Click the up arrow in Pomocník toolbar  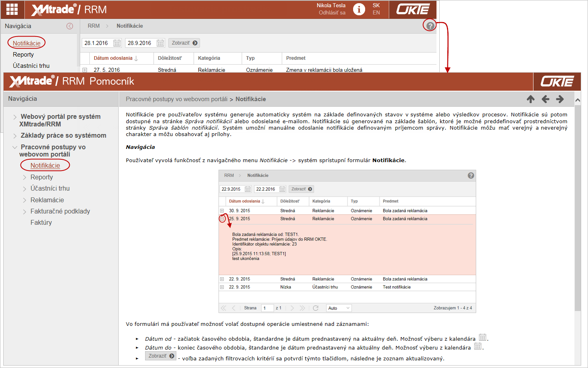[x=531, y=99]
